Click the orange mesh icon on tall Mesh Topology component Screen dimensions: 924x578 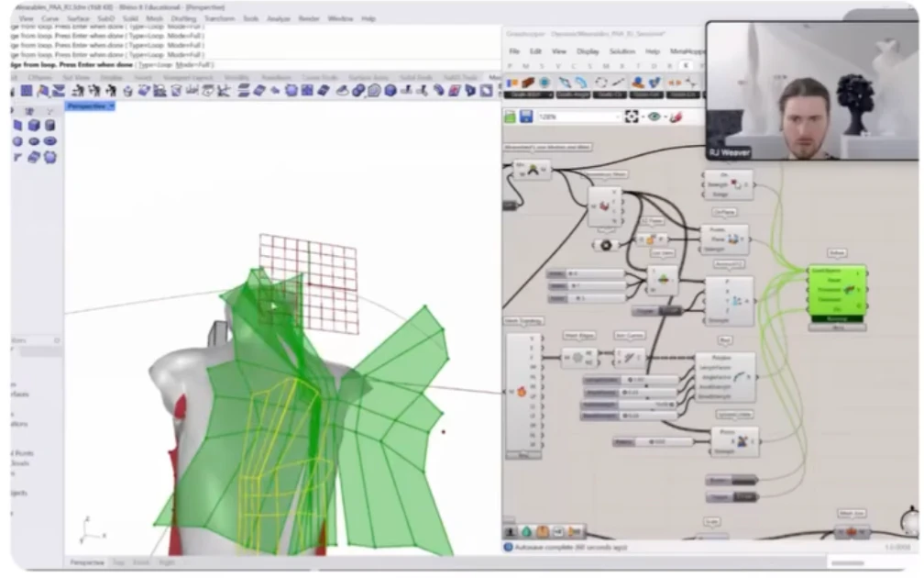click(522, 392)
